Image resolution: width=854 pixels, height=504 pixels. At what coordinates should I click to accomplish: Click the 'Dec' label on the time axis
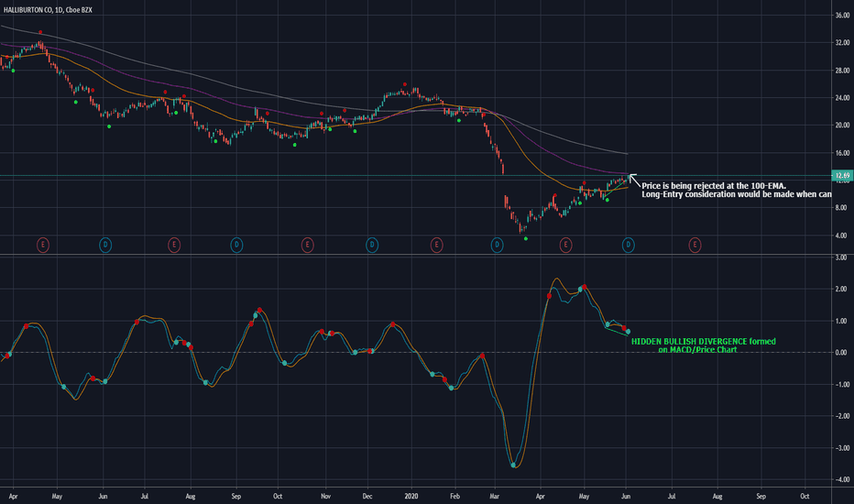367,497
